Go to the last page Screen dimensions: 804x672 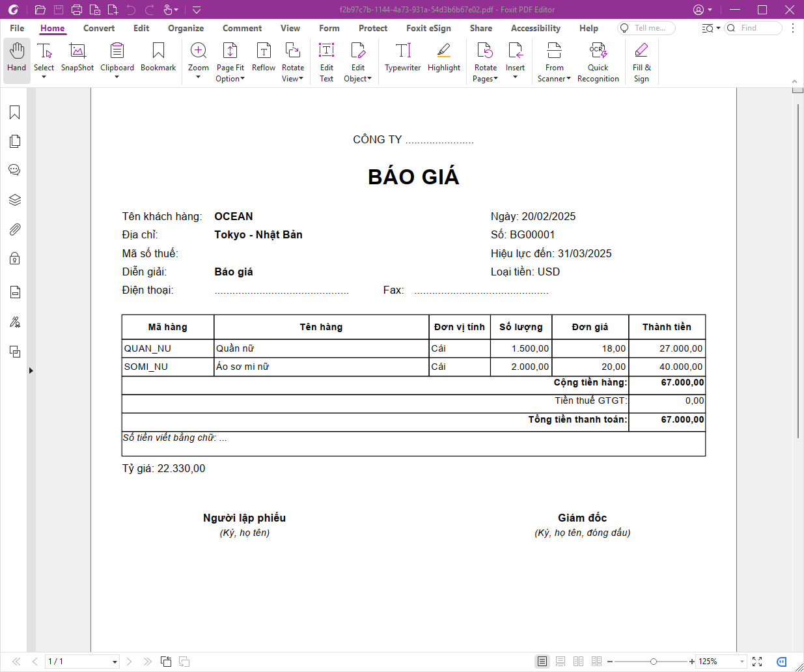(x=147, y=662)
